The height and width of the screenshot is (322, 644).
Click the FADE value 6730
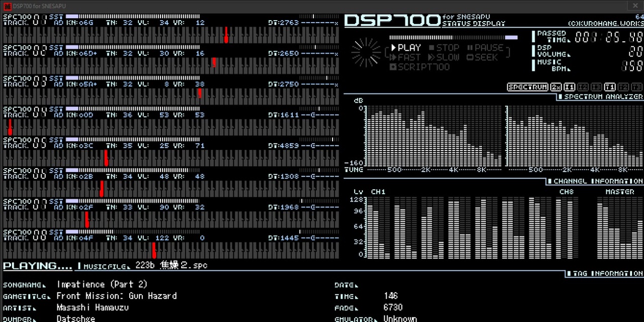(393, 307)
